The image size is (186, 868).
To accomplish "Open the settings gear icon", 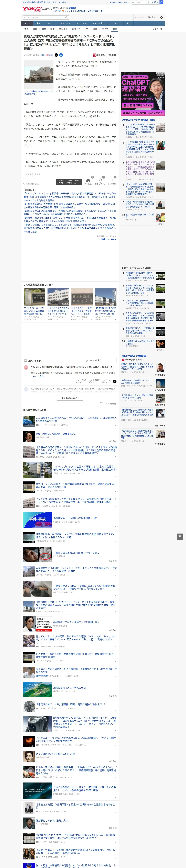I will 161,18.
